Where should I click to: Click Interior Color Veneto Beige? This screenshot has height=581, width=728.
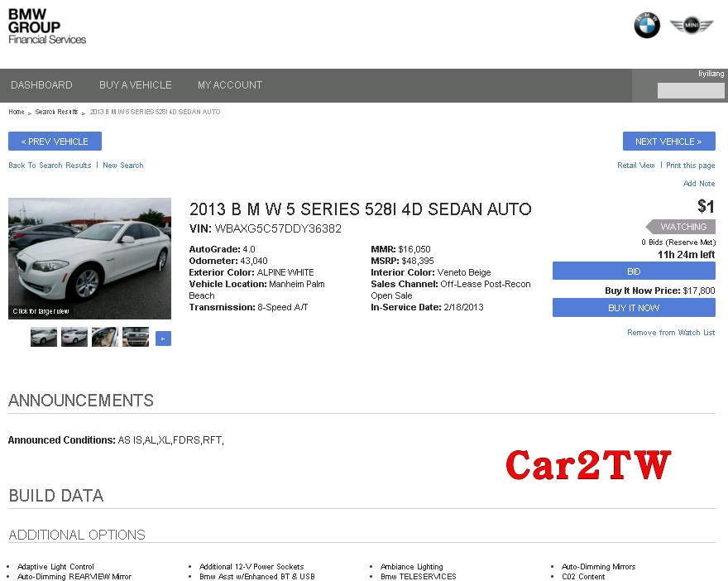[431, 272]
